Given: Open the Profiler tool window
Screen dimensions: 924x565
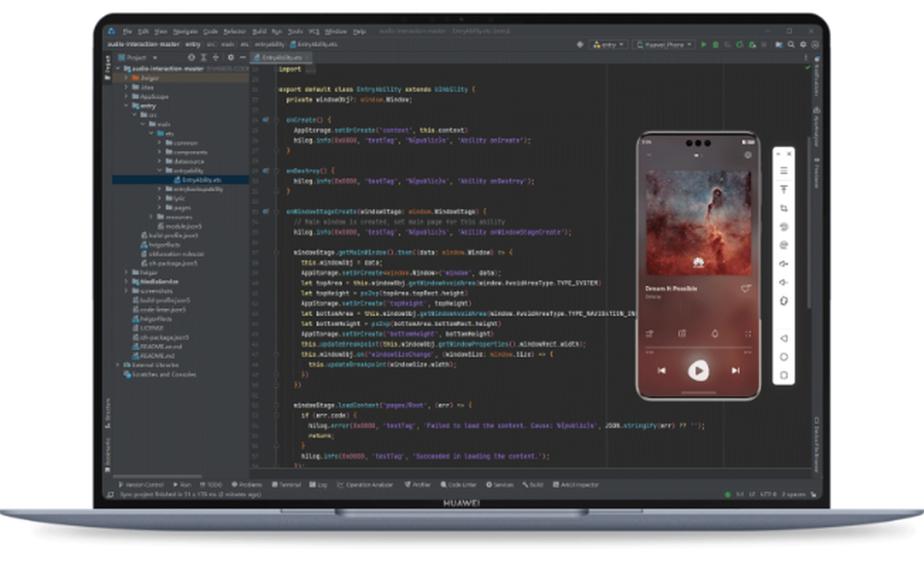Looking at the screenshot, I should pyautogui.click(x=418, y=485).
